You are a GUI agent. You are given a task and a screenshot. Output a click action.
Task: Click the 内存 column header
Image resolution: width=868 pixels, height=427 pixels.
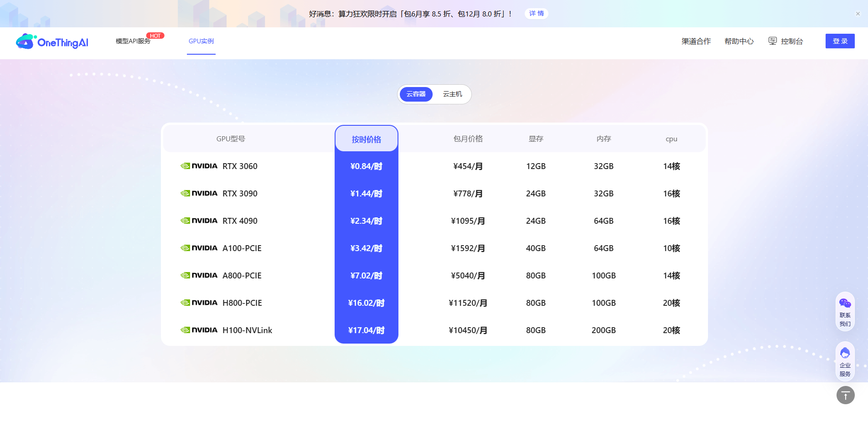[604, 139]
